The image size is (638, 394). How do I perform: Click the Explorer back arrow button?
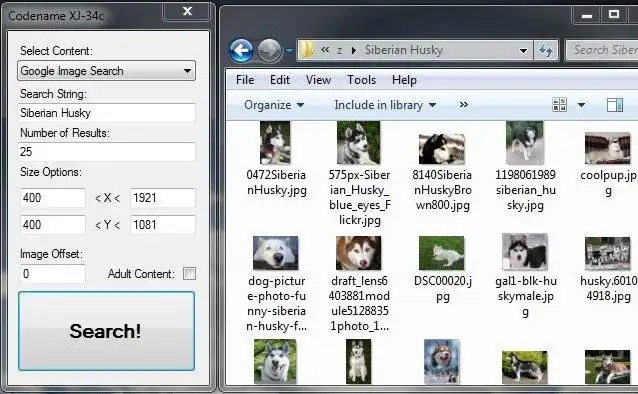coord(241,51)
